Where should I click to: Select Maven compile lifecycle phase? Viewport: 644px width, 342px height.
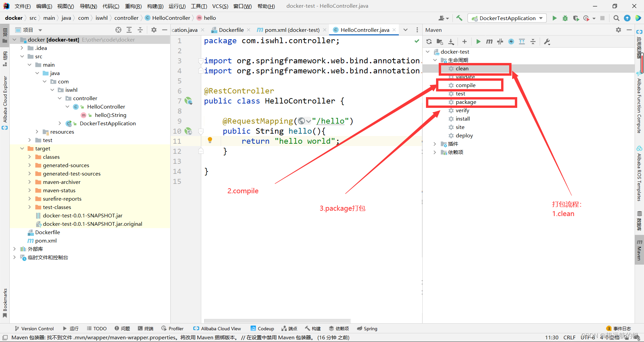point(466,85)
